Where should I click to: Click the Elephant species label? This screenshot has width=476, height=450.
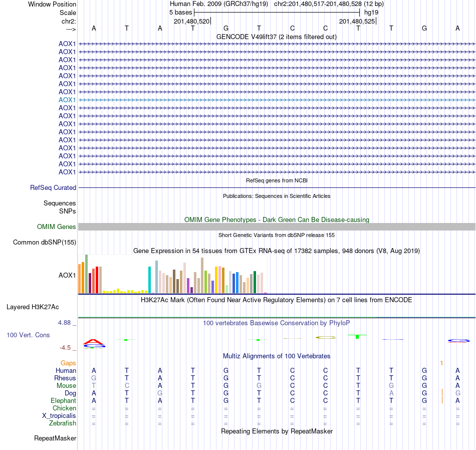tap(63, 401)
